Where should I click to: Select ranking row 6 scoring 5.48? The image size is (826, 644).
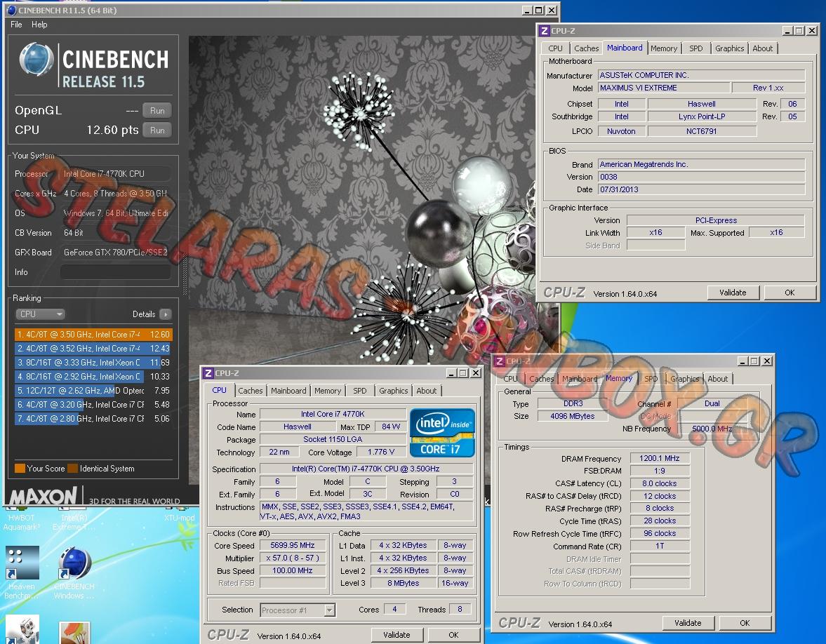click(93, 404)
